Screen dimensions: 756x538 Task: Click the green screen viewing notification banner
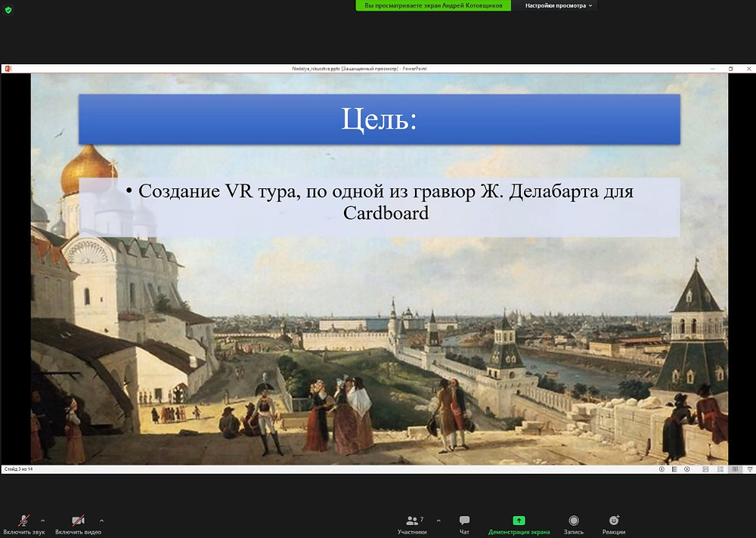[x=433, y=6]
